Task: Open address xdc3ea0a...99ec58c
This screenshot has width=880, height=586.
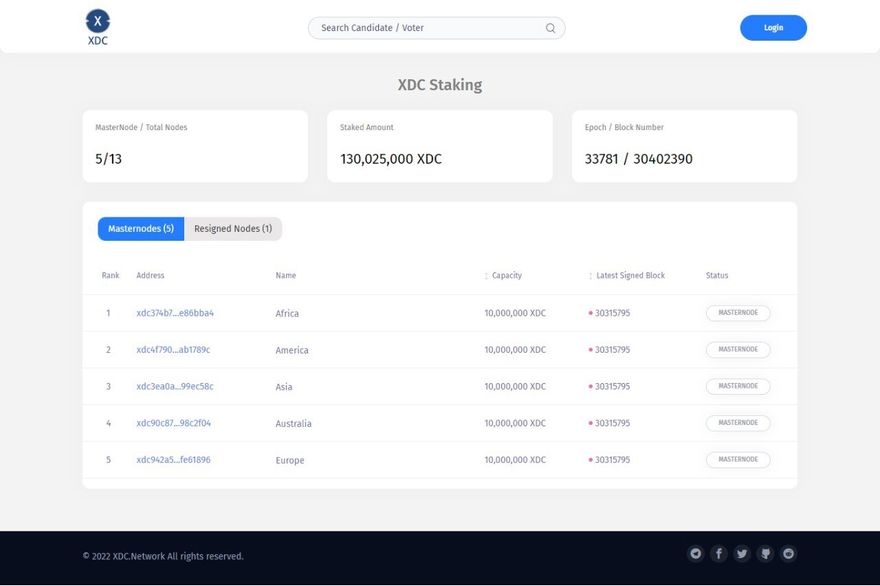Action: point(175,386)
